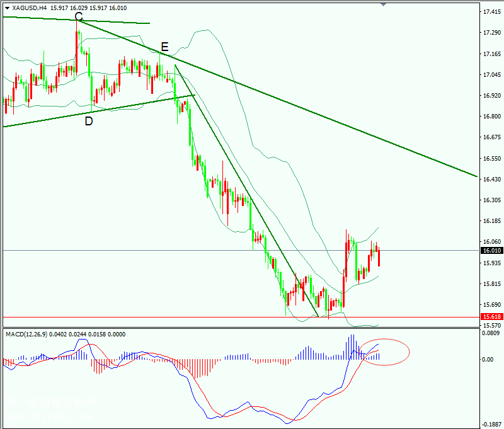Click the 17.290 price scale value

pyautogui.click(x=492, y=33)
